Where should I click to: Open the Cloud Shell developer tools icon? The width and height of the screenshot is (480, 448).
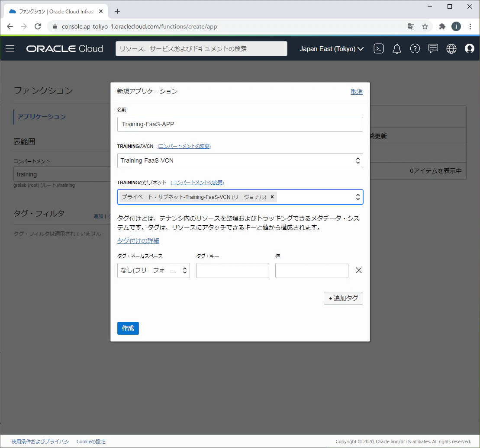click(x=379, y=48)
